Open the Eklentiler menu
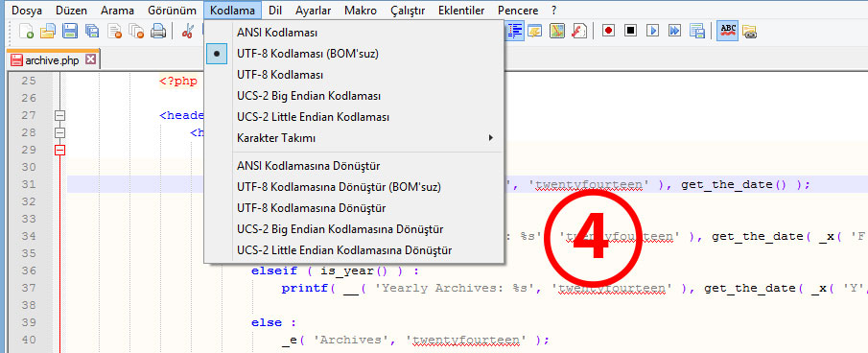The image size is (868, 353). (461, 11)
